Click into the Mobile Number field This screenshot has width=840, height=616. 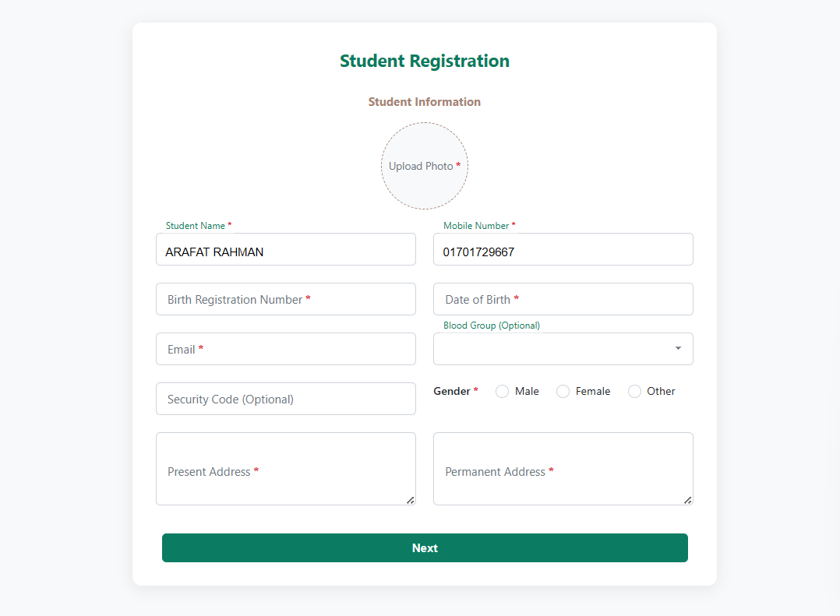click(563, 249)
